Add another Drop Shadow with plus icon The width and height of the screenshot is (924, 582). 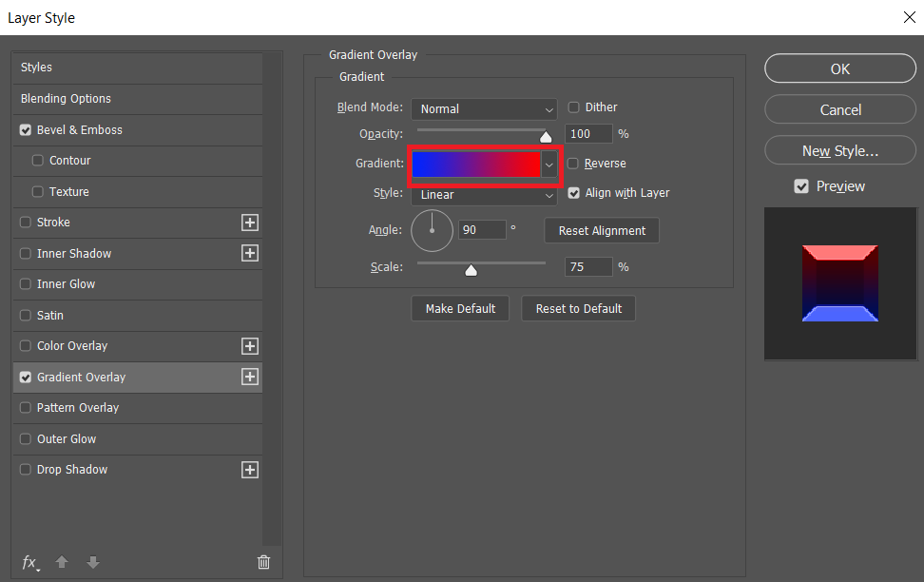(250, 470)
